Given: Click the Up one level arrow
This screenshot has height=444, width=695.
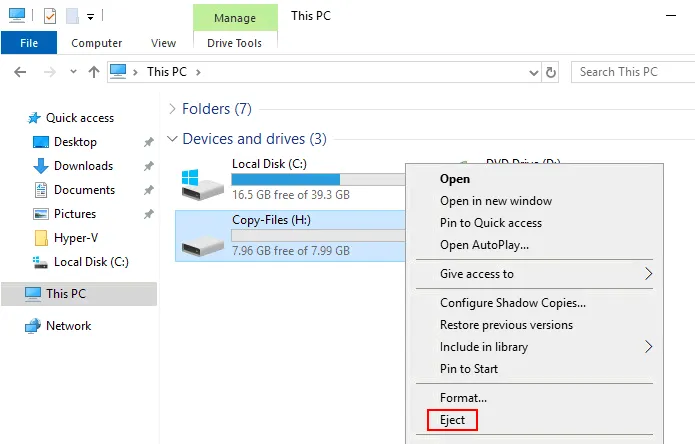Looking at the screenshot, I should (94, 72).
